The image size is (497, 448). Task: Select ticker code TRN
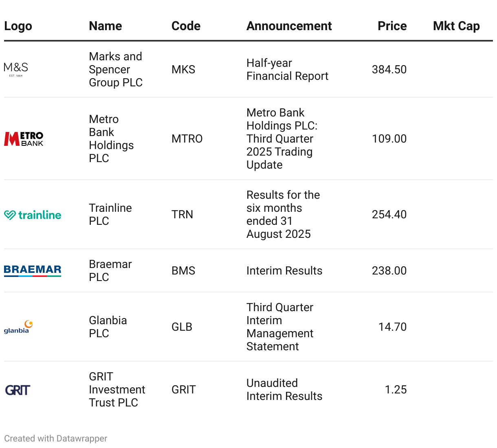tap(182, 215)
